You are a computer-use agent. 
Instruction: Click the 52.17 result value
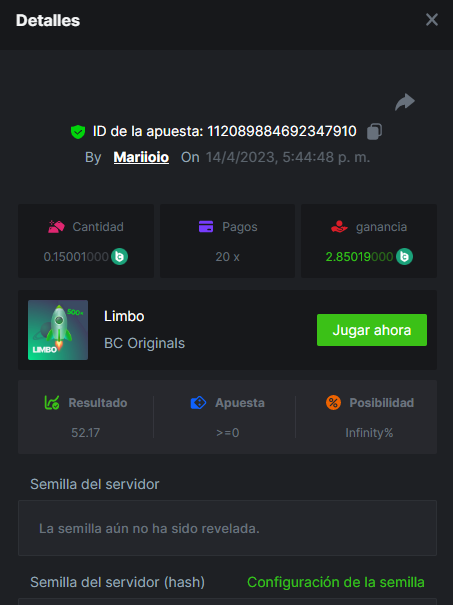(x=86, y=433)
